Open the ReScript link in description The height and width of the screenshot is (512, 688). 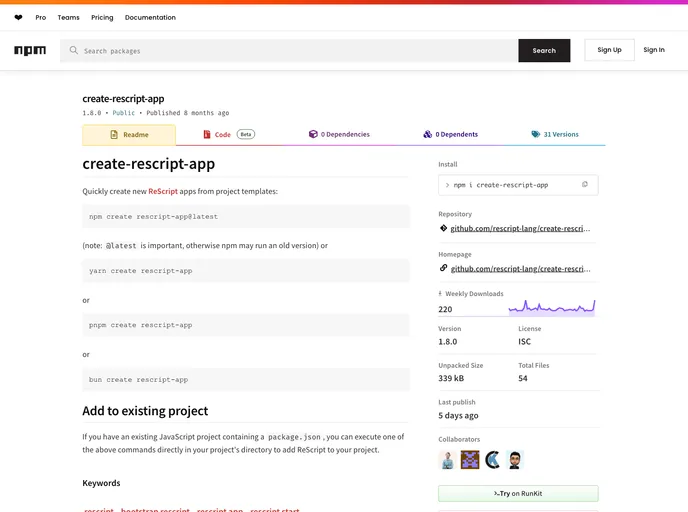point(163,191)
